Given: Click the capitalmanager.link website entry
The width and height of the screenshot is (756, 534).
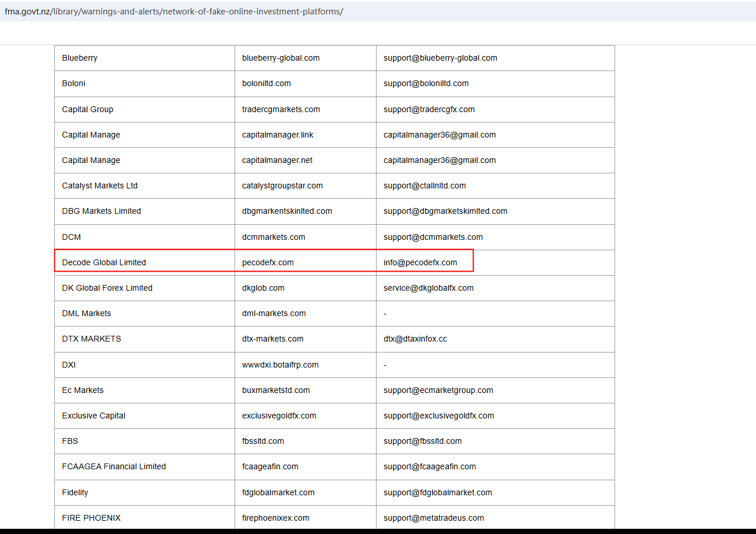Looking at the screenshot, I should pyautogui.click(x=278, y=135).
